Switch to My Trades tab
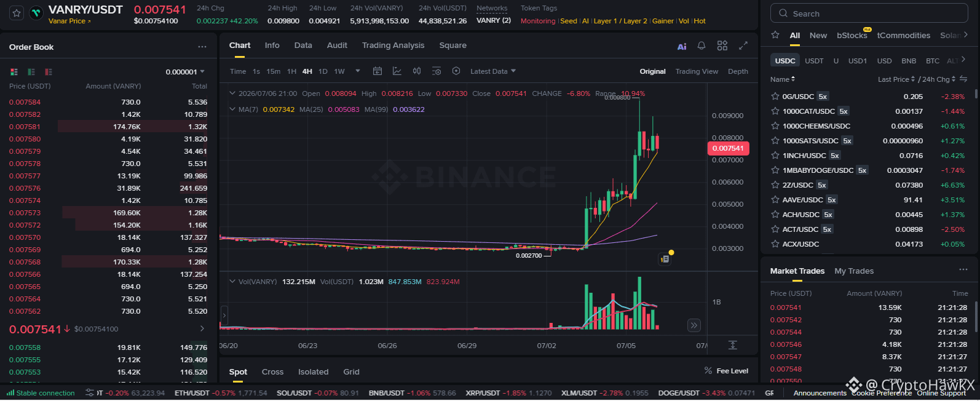The image size is (980, 401). point(854,271)
